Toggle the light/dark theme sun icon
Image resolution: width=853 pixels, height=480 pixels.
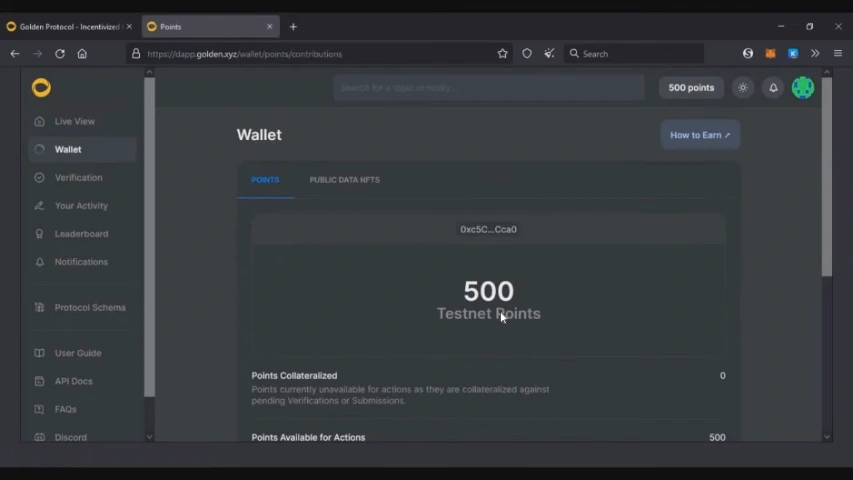click(742, 88)
